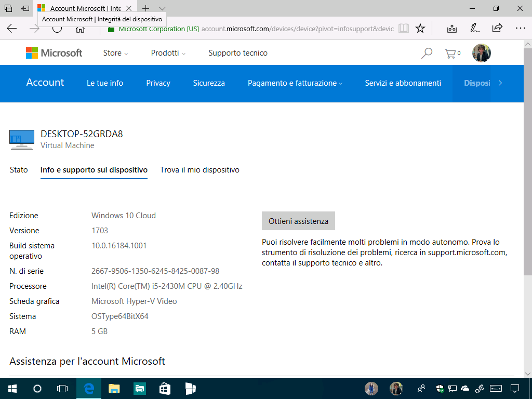Open the account profile picture
Image resolution: width=532 pixels, height=399 pixels.
(x=482, y=53)
